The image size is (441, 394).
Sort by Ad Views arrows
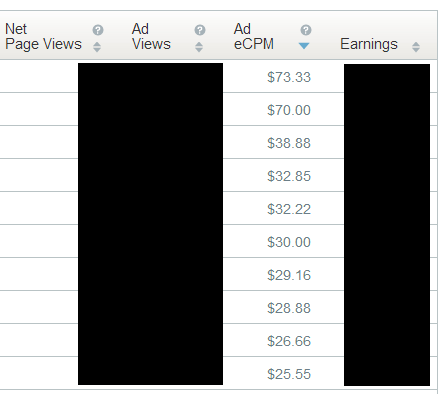[199, 47]
